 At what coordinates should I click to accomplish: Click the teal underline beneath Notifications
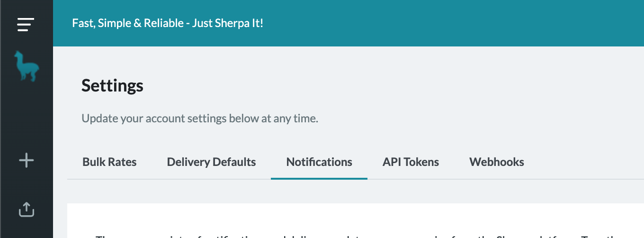pyautogui.click(x=319, y=178)
